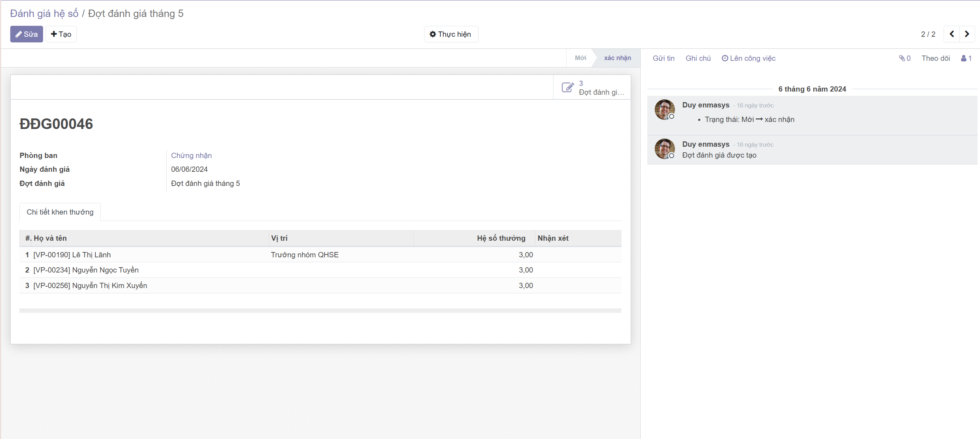Open the Đợt đánh giá stat button
Viewport: 980px width, 439px height.
pos(592,88)
